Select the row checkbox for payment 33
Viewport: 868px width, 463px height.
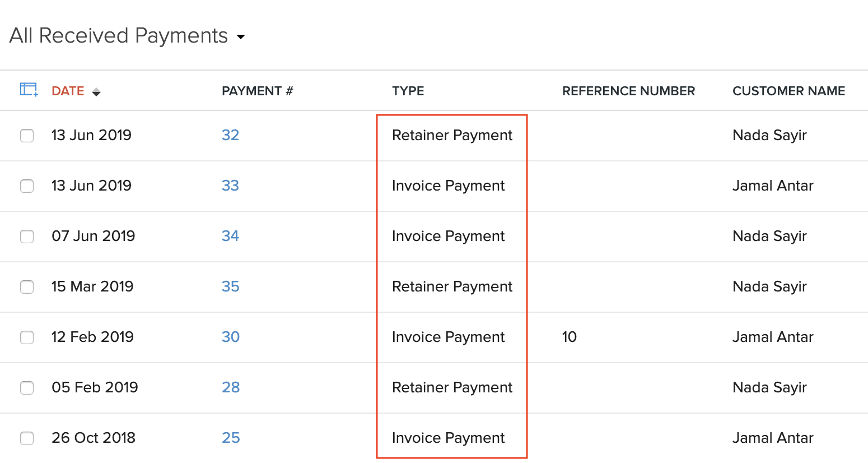pyautogui.click(x=27, y=186)
